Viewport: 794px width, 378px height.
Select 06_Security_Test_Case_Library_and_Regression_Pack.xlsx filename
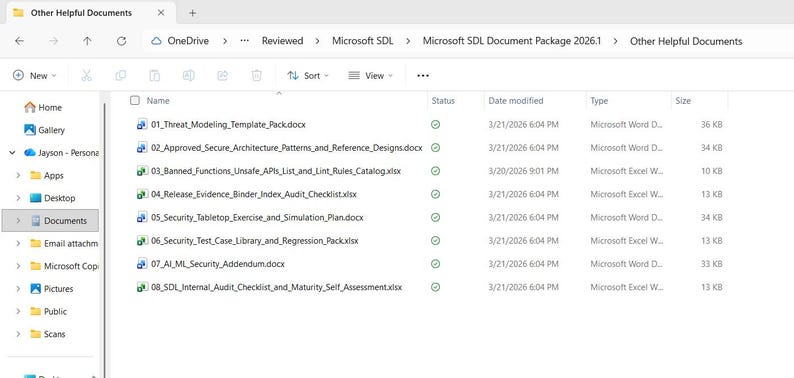click(x=255, y=241)
